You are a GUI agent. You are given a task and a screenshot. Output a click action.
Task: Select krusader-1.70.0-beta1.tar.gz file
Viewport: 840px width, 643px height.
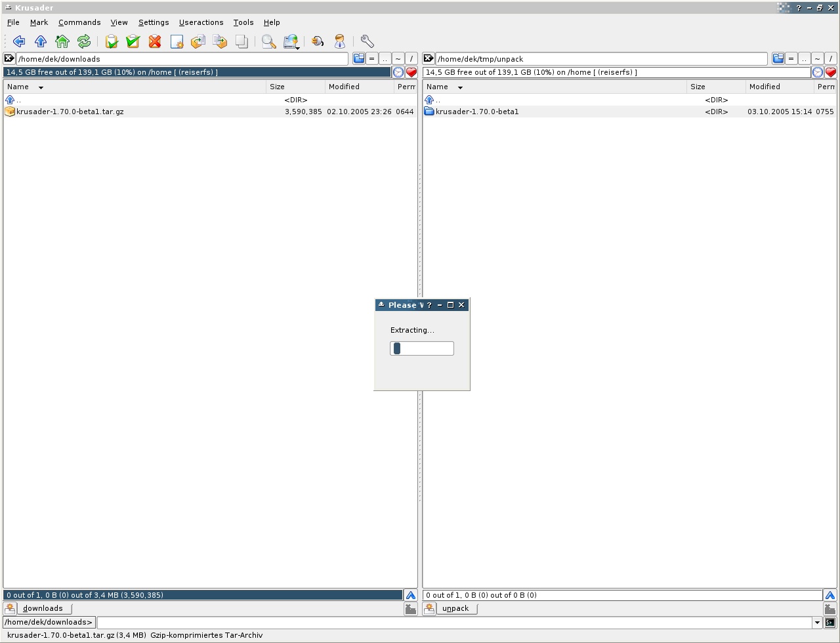tap(210, 112)
